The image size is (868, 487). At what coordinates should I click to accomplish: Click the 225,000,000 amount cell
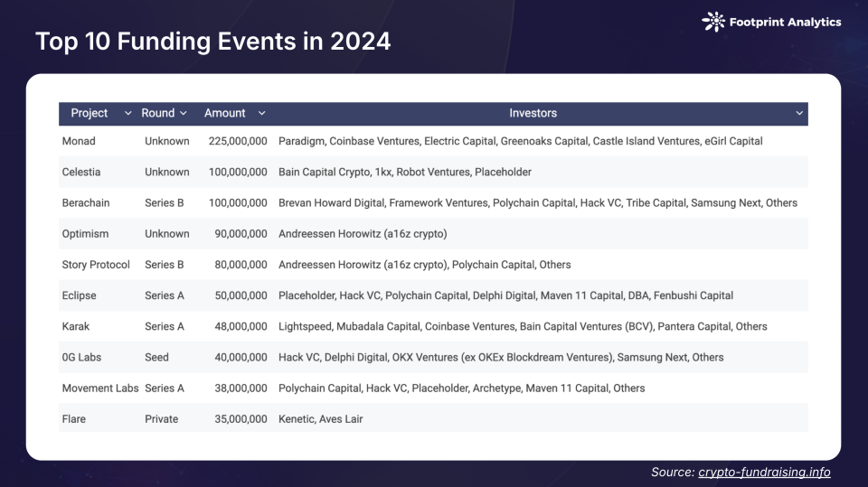pyautogui.click(x=238, y=141)
